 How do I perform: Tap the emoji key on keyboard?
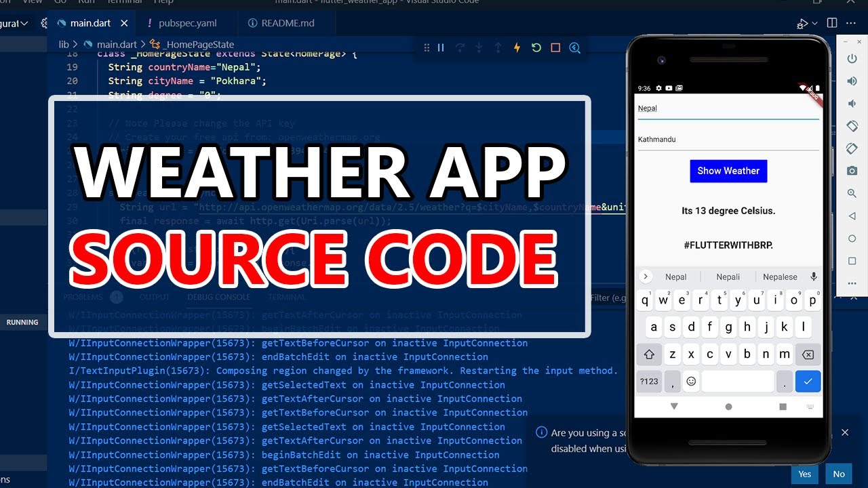(x=691, y=381)
